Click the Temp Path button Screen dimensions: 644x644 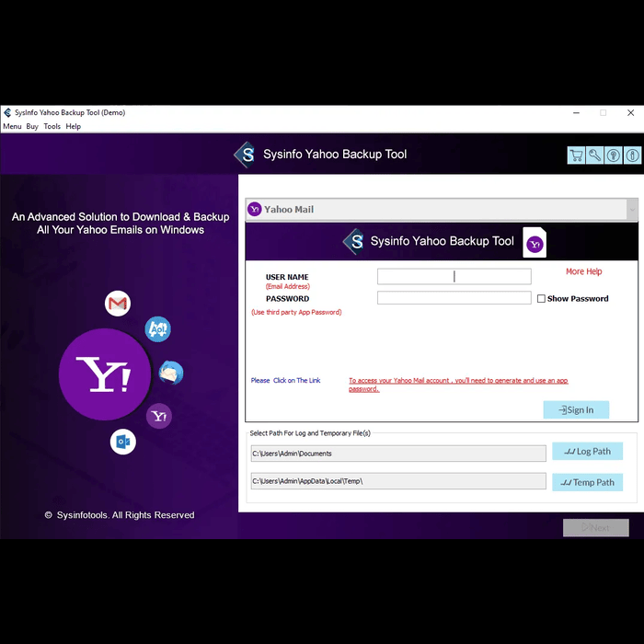[x=587, y=482]
